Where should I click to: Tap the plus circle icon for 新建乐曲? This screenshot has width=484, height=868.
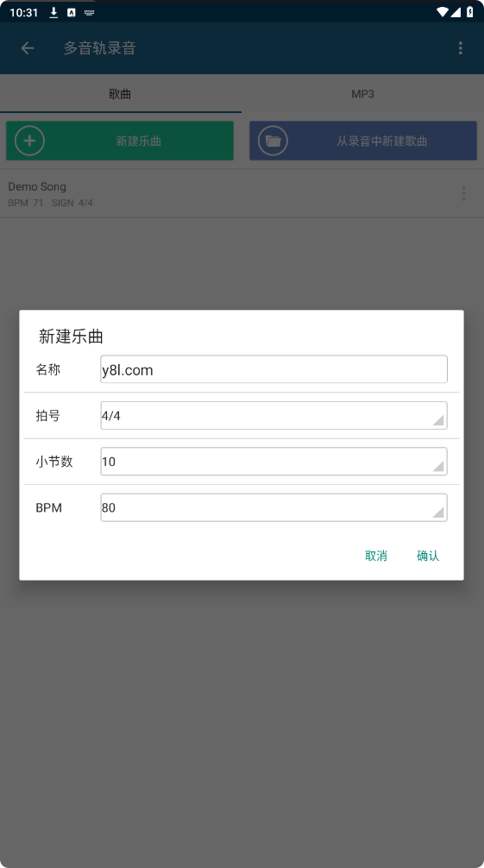[29, 141]
